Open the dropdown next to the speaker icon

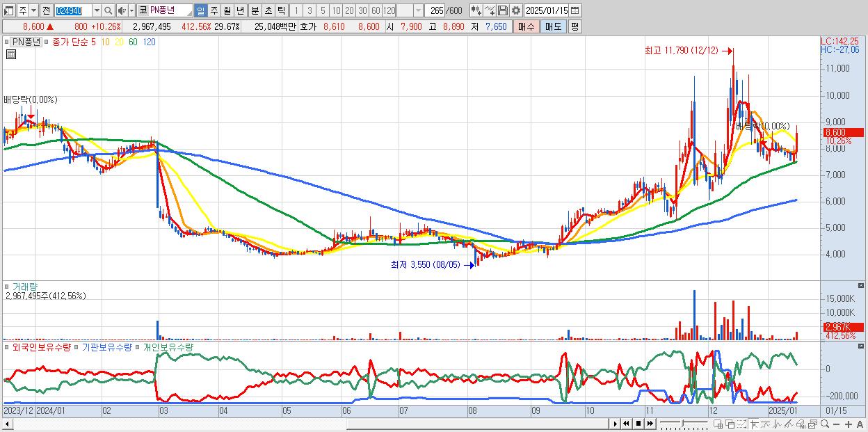pyautogui.click(x=131, y=10)
